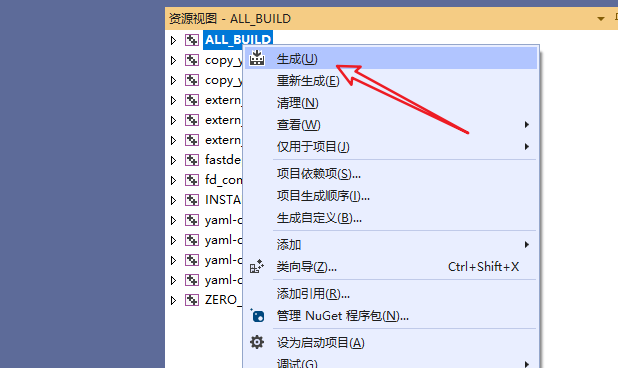Expand the INSTA tree node
The width and height of the screenshot is (618, 368).
173,200
